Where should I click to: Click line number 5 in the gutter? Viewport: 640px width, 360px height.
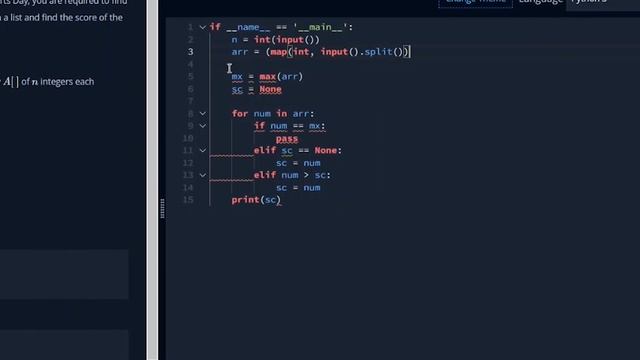190,77
